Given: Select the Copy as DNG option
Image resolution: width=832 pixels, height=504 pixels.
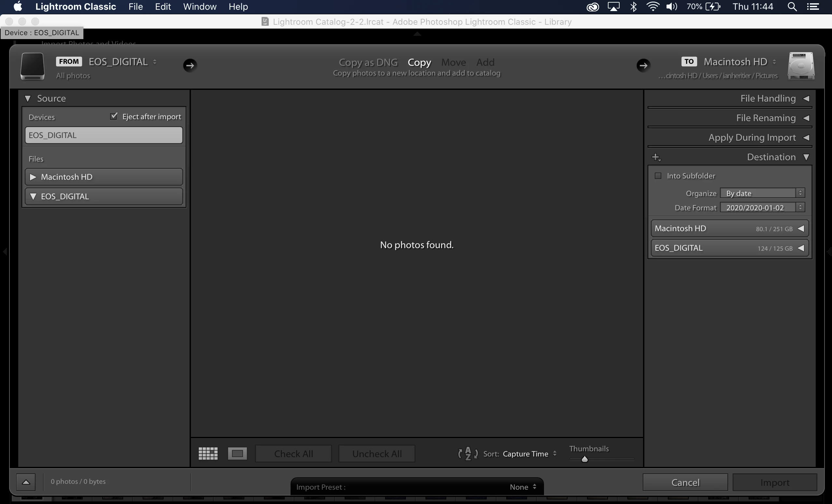Looking at the screenshot, I should coord(368,63).
